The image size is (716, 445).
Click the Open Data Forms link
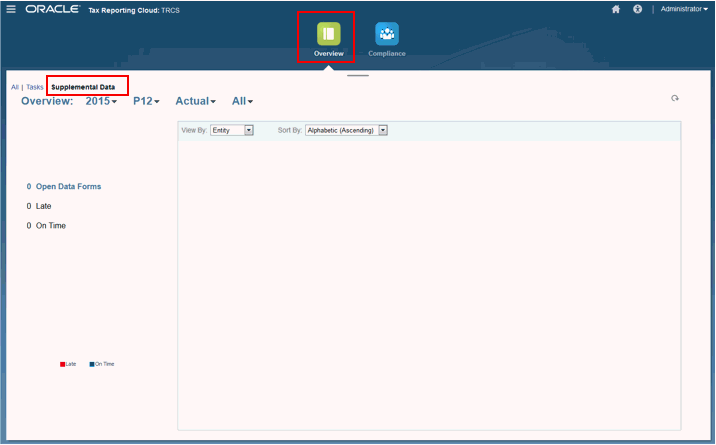pos(68,186)
